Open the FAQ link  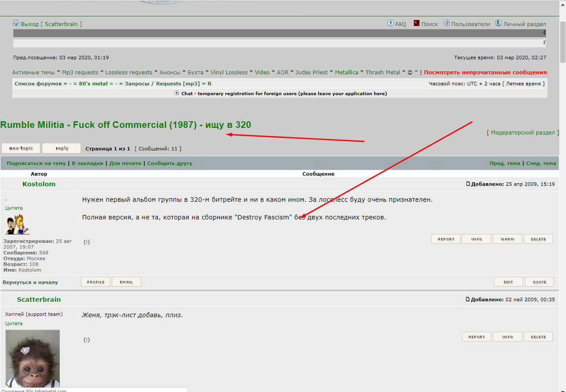click(x=401, y=24)
